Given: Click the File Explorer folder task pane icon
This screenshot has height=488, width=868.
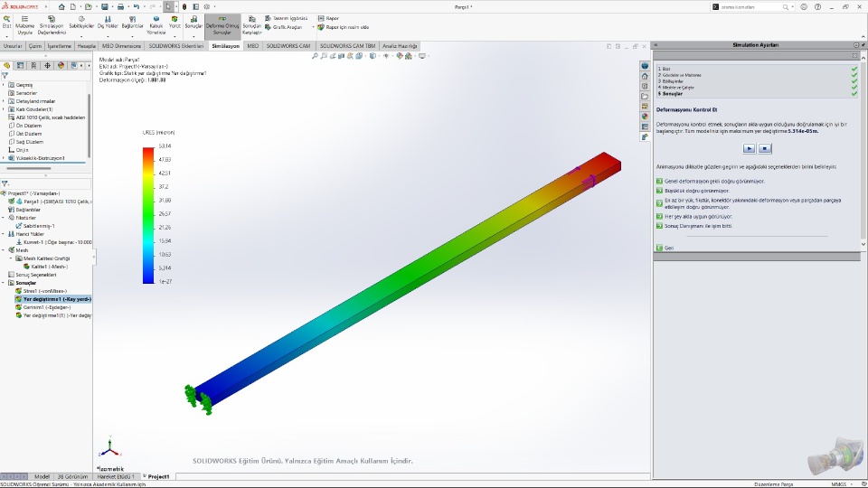Looking at the screenshot, I should [x=645, y=97].
